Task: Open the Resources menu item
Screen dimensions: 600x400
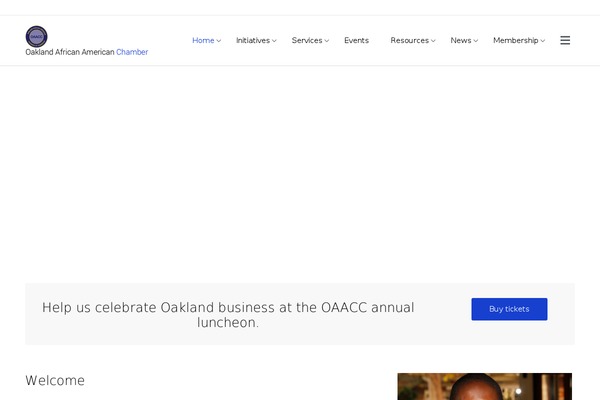Action: [409, 40]
